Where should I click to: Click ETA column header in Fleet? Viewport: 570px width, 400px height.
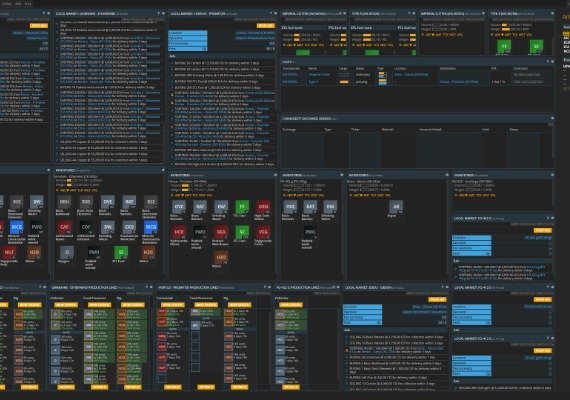pos(494,68)
